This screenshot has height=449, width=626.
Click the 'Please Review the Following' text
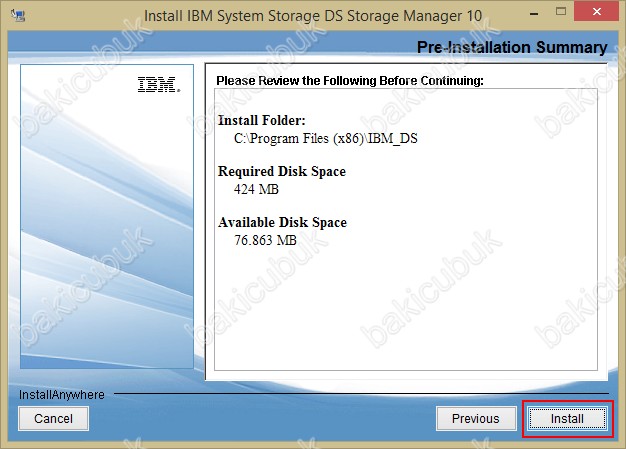tap(350, 81)
